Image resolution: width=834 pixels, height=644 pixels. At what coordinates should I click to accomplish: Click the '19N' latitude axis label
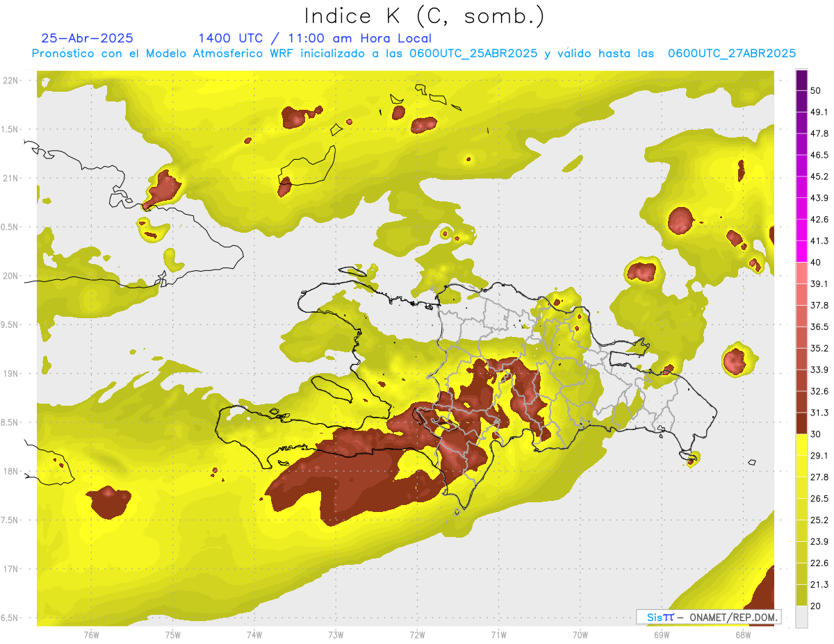(x=11, y=374)
